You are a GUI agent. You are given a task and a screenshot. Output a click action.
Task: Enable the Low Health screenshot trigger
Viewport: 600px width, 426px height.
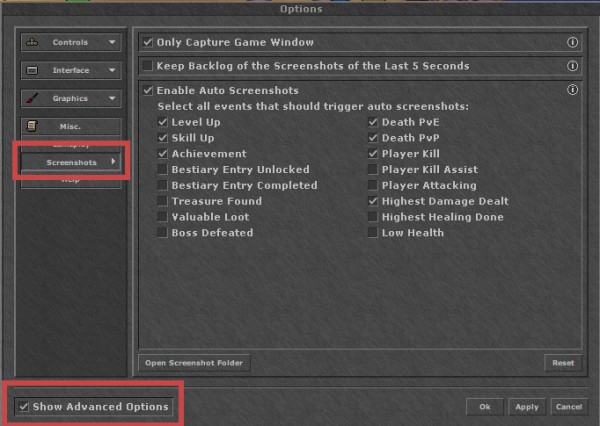coord(373,233)
